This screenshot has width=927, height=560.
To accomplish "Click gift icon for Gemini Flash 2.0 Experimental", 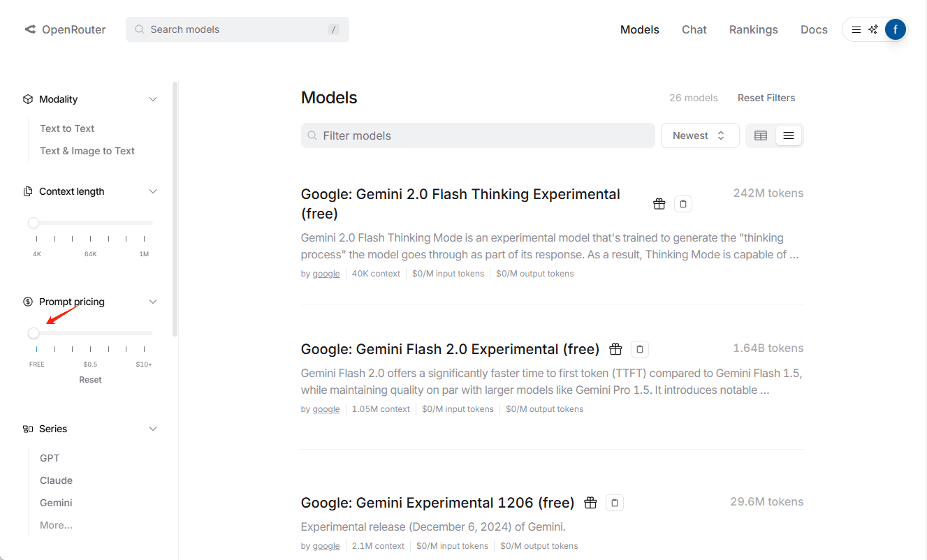I will (x=615, y=349).
